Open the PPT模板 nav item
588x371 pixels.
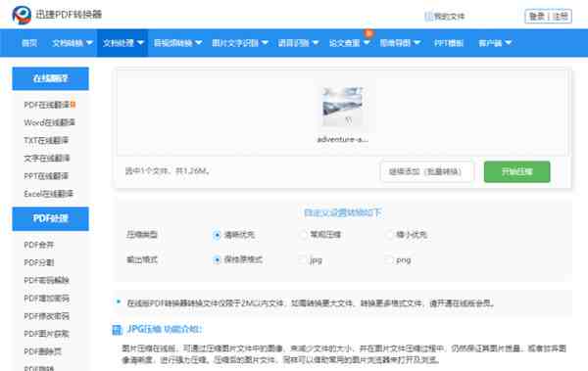point(449,43)
